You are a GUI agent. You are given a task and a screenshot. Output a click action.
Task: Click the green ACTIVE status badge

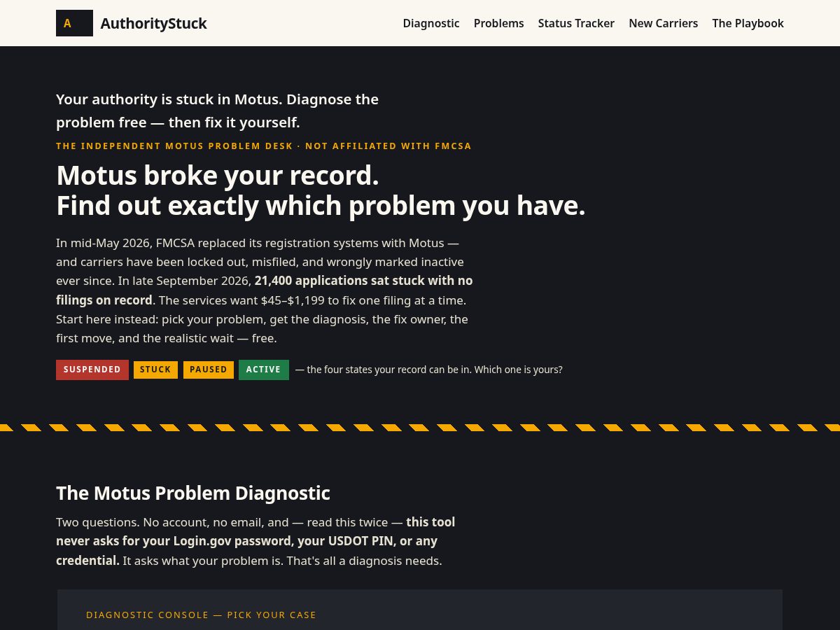coord(264,370)
